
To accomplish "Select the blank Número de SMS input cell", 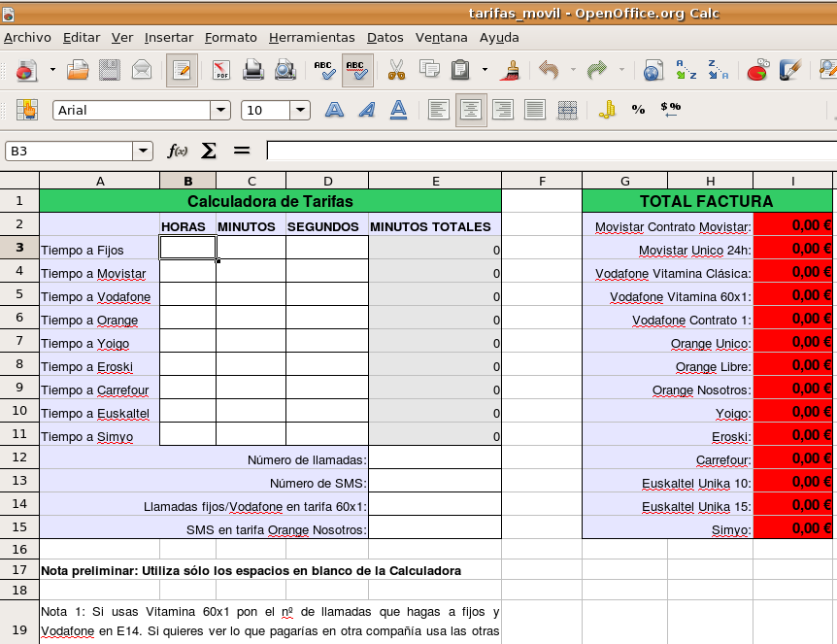I will coord(435,481).
